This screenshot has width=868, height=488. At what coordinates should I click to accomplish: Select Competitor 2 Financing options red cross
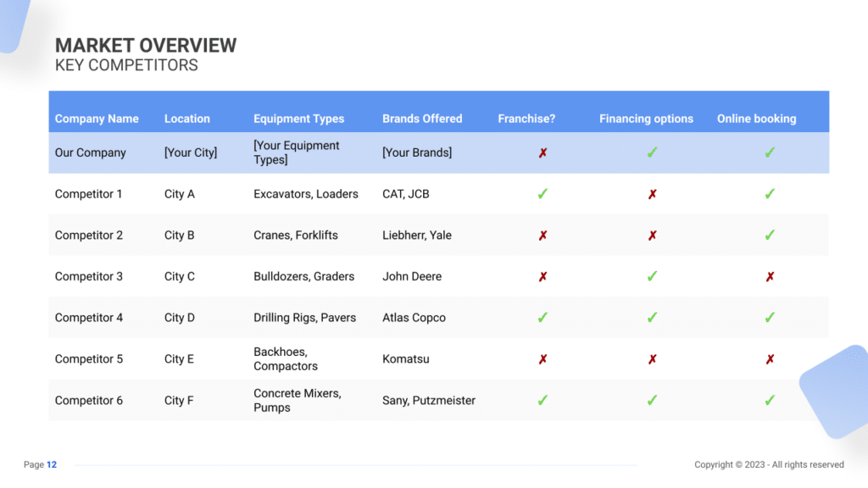[652, 236]
